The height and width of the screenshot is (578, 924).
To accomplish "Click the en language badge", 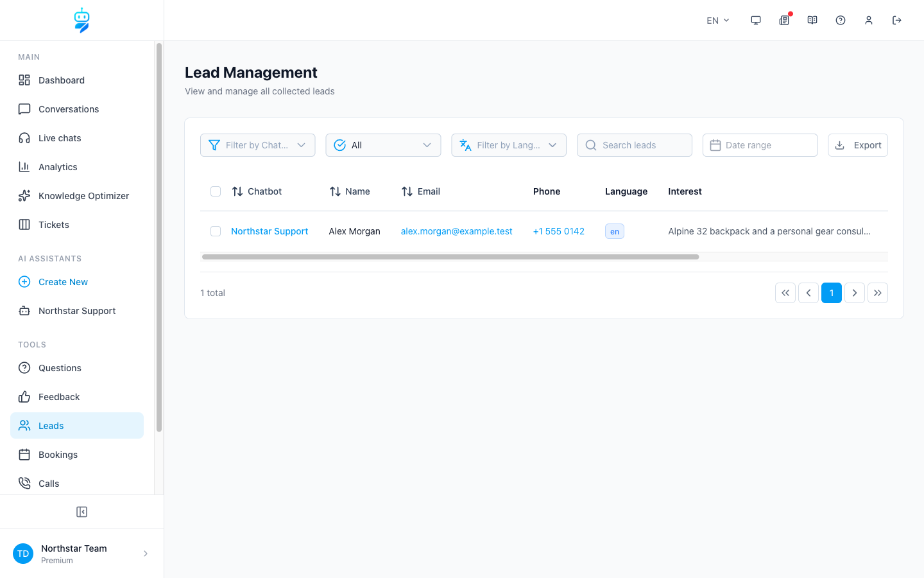I will (x=615, y=231).
